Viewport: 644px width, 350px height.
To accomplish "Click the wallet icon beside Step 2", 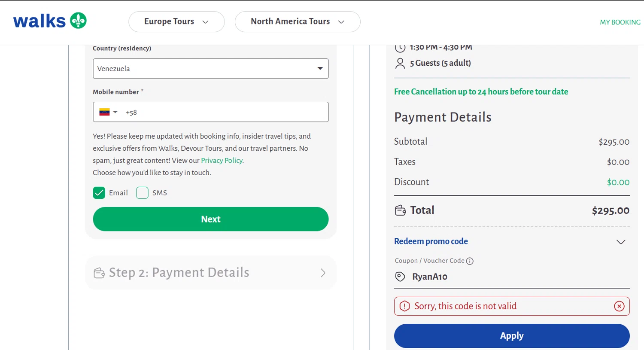I will click(99, 273).
